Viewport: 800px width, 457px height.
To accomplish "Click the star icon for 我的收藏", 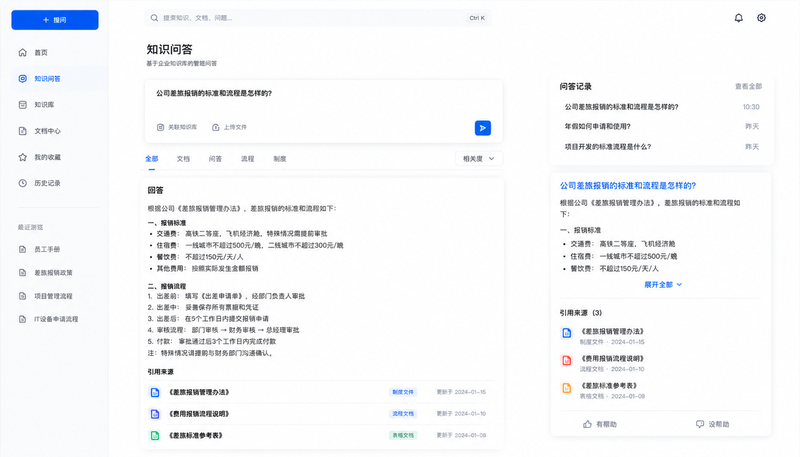I will (22, 157).
